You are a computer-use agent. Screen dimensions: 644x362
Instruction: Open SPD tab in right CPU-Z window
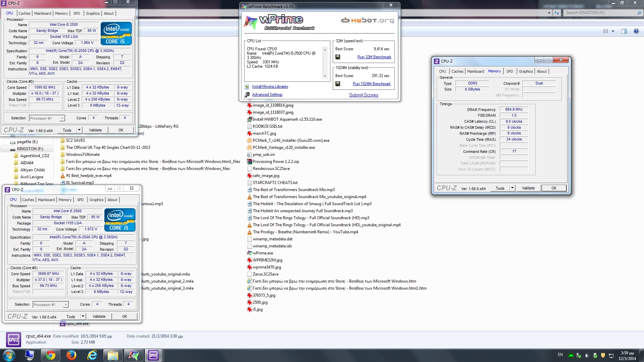[x=509, y=71]
